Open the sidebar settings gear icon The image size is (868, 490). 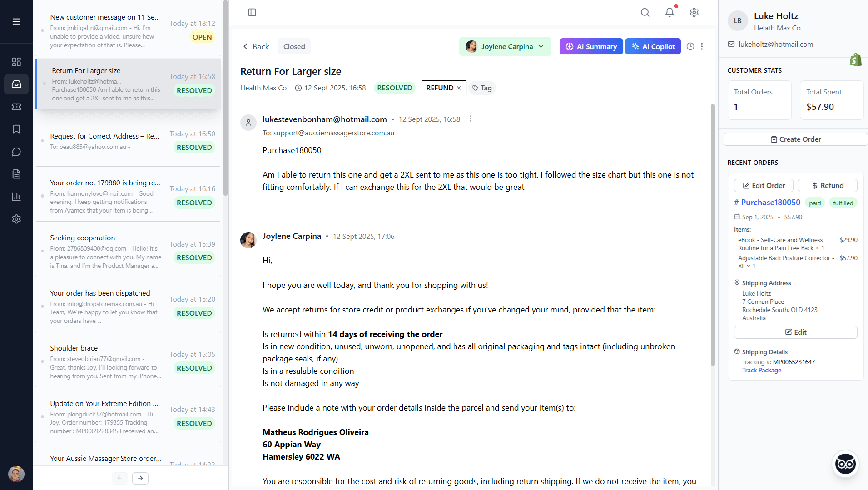[16, 219]
